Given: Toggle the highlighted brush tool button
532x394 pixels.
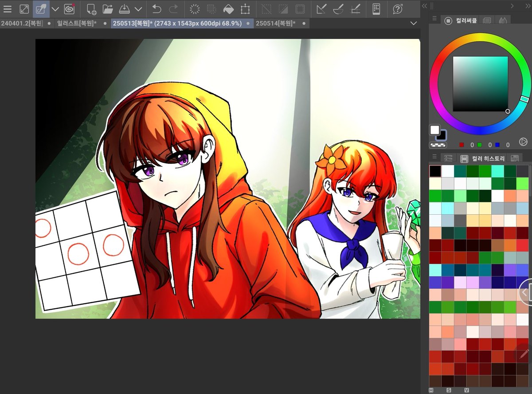Looking at the screenshot, I should (42, 9).
